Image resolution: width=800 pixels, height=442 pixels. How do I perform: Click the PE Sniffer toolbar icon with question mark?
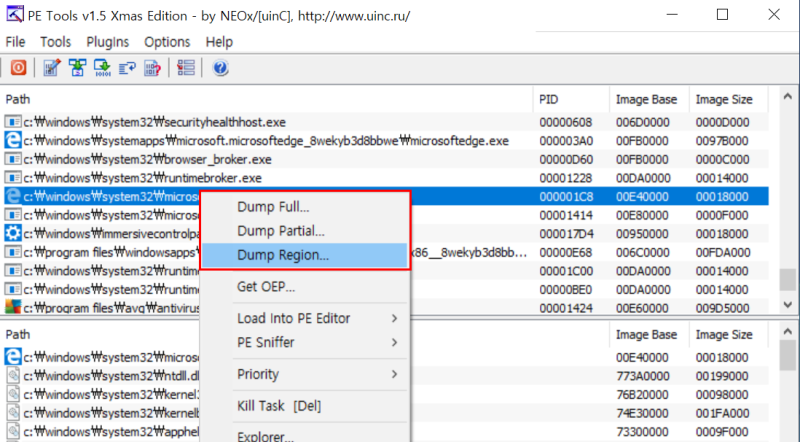[153, 68]
